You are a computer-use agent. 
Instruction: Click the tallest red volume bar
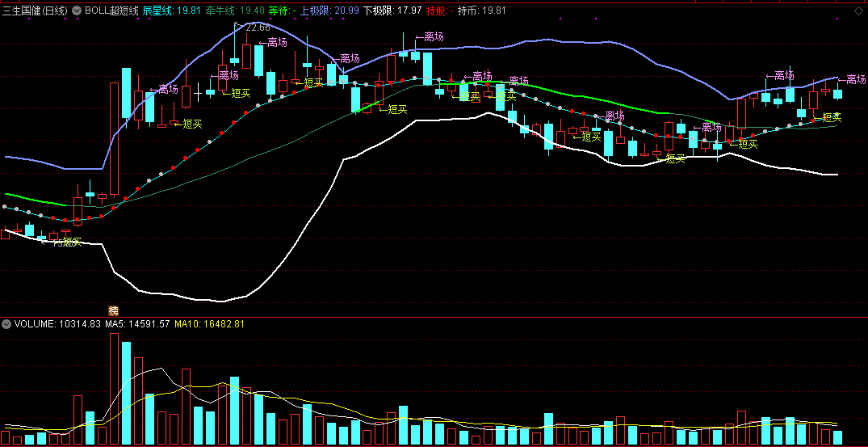click(114, 389)
